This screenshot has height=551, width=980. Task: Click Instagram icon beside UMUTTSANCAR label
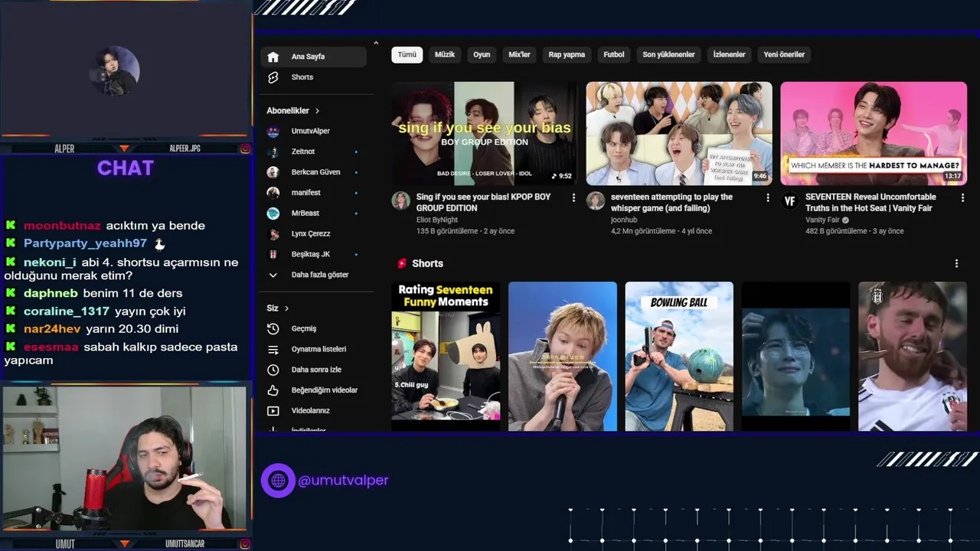tap(245, 544)
